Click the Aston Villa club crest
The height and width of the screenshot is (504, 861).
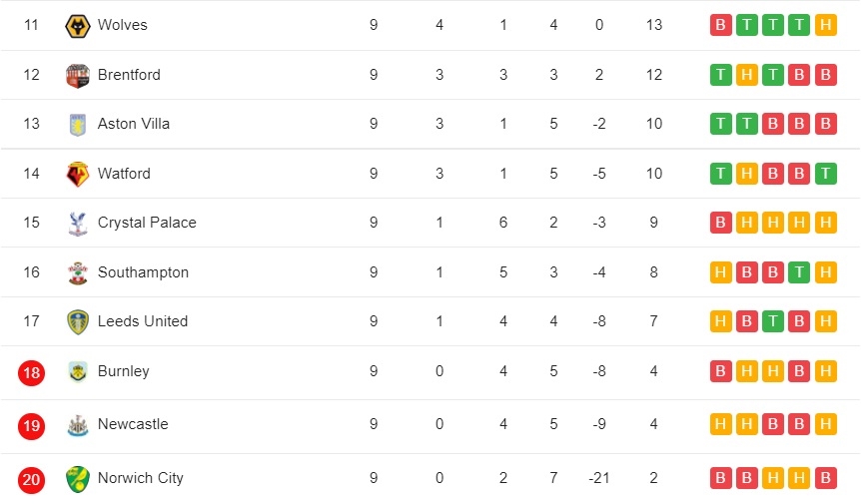click(x=78, y=125)
